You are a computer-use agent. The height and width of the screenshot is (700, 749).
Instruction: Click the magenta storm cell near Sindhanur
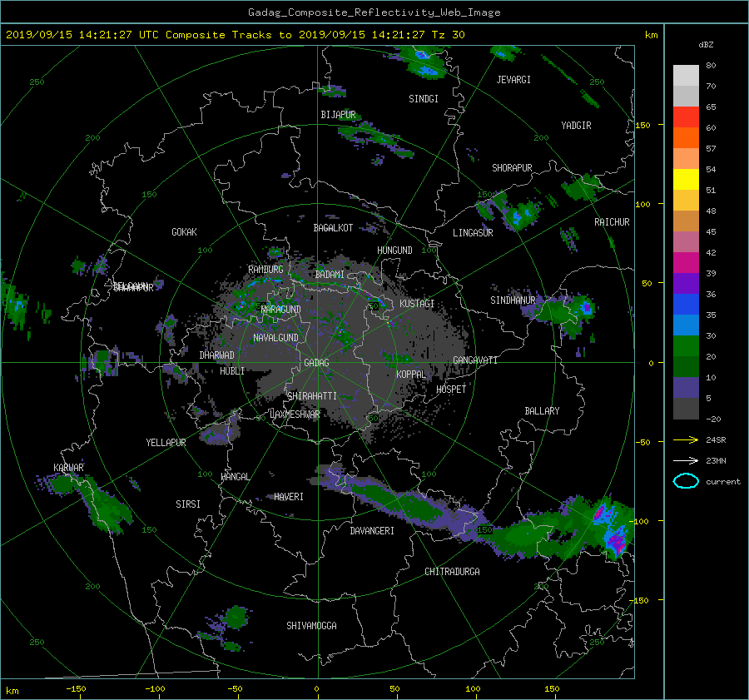point(587,308)
